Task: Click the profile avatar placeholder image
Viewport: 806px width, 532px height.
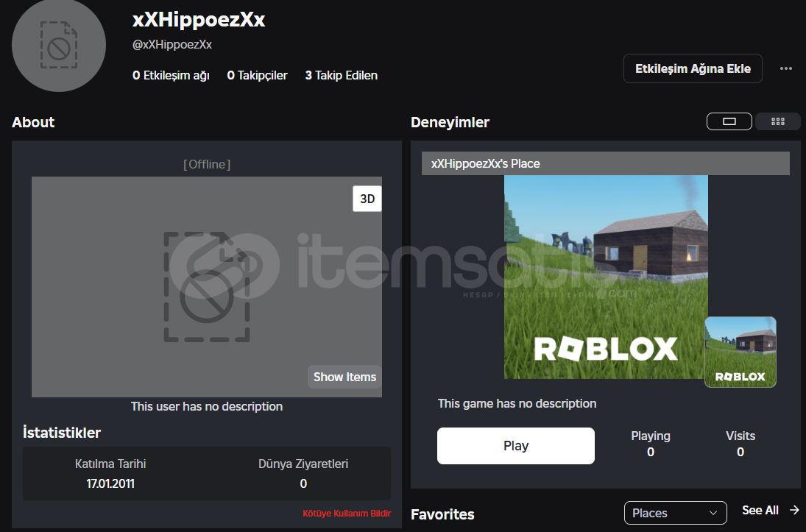Action: [x=59, y=45]
